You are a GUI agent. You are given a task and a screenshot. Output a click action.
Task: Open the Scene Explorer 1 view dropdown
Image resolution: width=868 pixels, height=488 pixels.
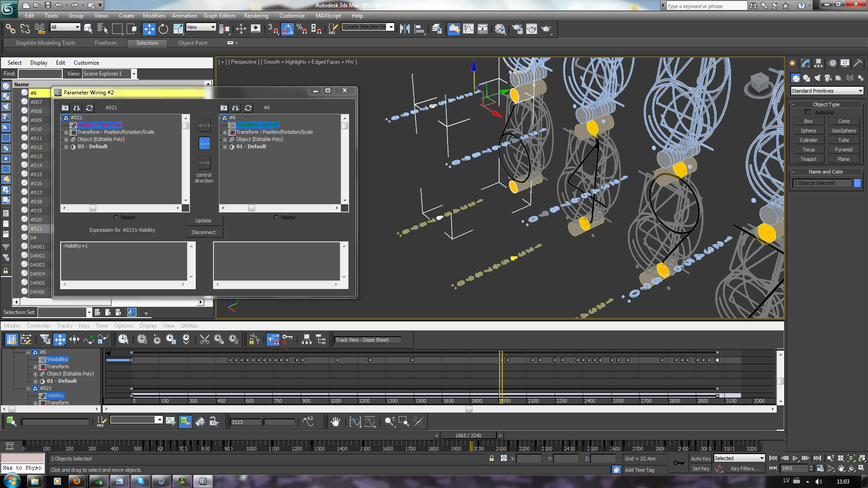click(134, 74)
